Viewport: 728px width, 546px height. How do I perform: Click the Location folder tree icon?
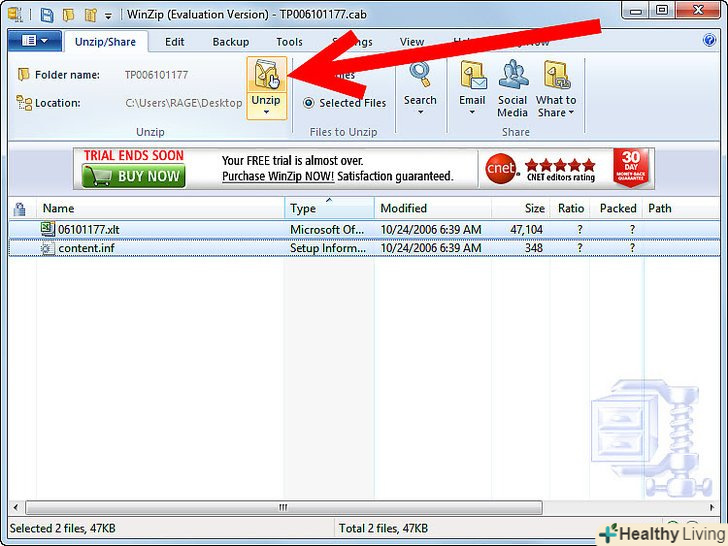[x=24, y=103]
